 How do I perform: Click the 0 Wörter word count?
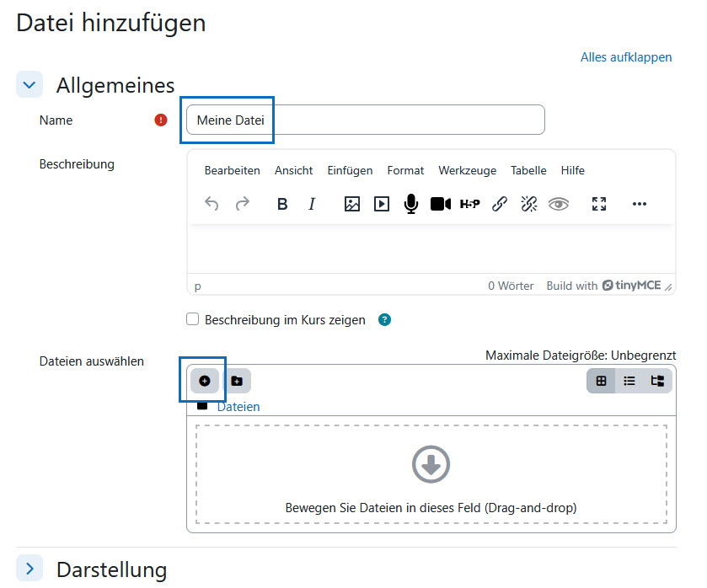point(511,286)
